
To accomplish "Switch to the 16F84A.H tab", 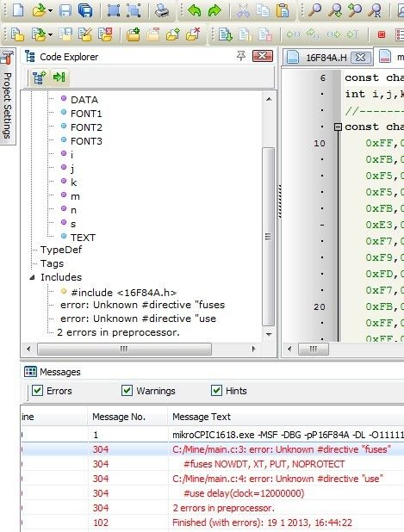I will tap(326, 58).
